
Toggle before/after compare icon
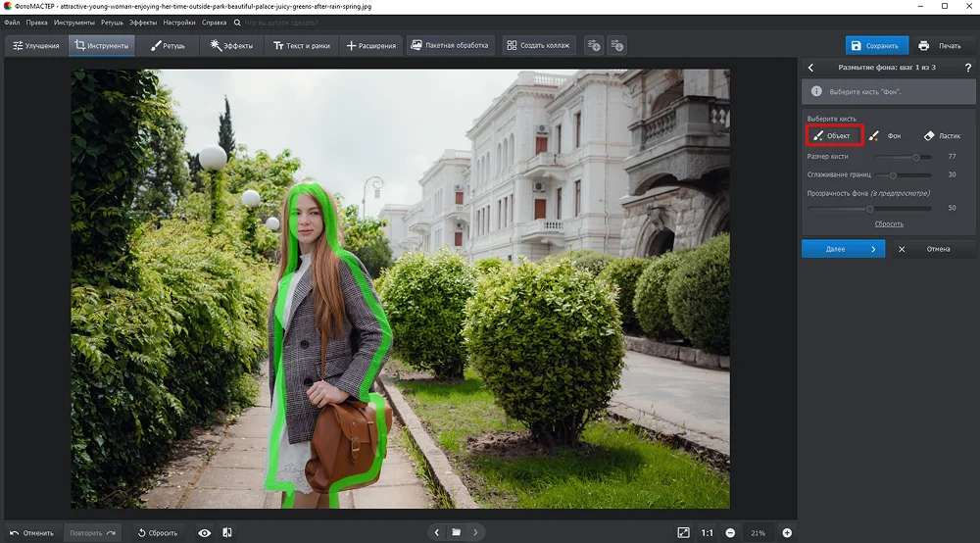pos(227,533)
